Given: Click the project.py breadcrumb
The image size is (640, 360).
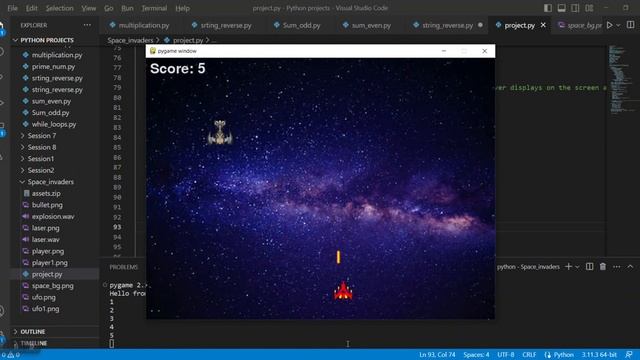Looking at the screenshot, I should (187, 40).
